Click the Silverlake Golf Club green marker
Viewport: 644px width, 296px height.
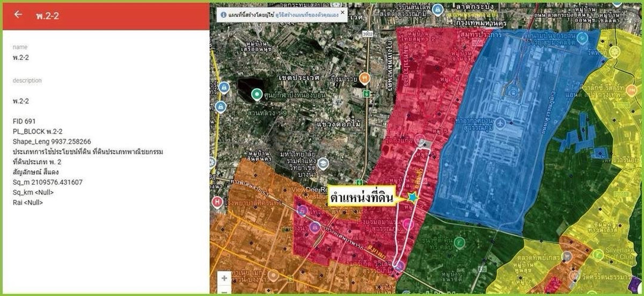[x=598, y=253]
